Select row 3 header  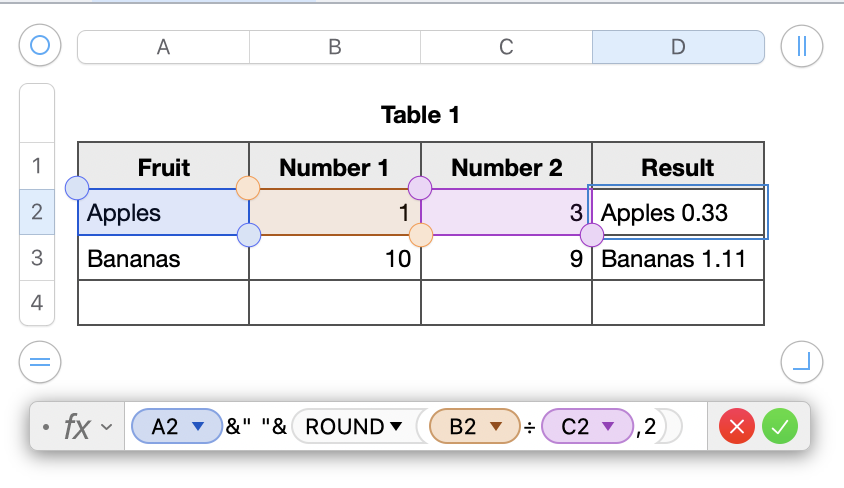pos(37,258)
